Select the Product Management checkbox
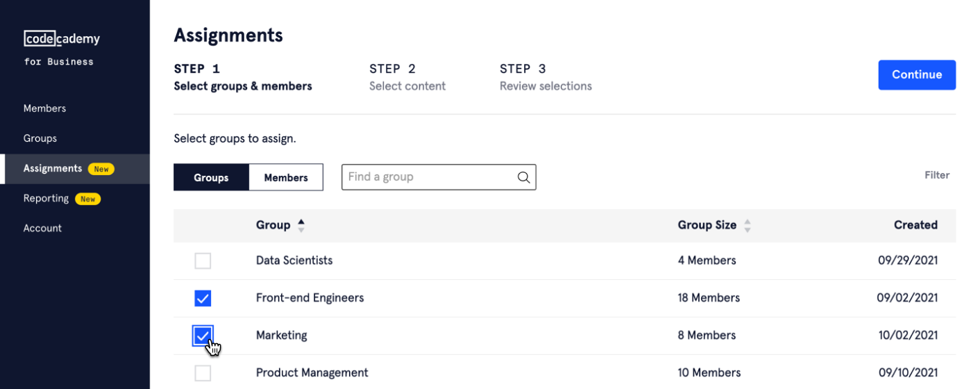 click(203, 374)
